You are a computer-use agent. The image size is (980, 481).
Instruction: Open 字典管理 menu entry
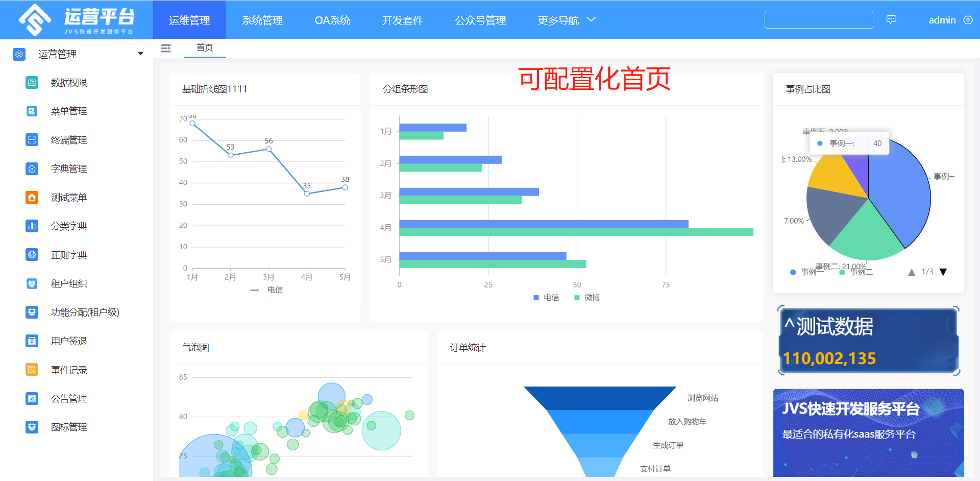point(69,169)
